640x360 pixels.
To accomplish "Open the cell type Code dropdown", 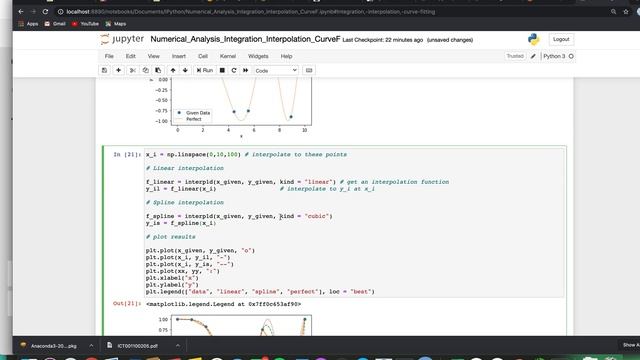I will coord(276,71).
